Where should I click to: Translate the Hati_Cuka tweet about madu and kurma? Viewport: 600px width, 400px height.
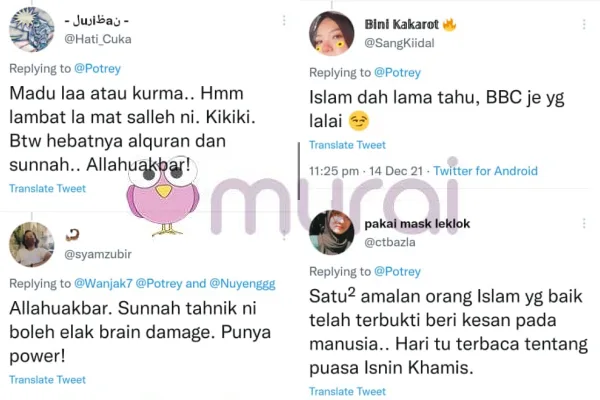pos(47,188)
